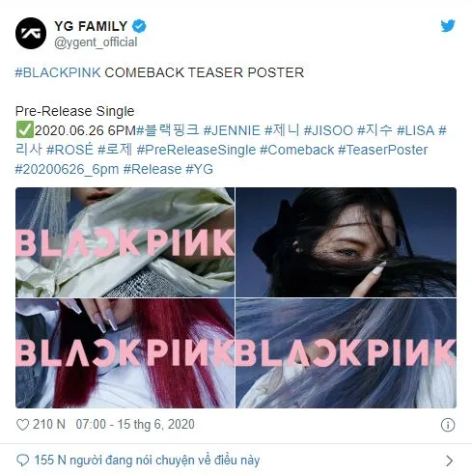This screenshot has width=472, height=476.
Task: Click the @ygent_official handle
Action: pos(96,42)
